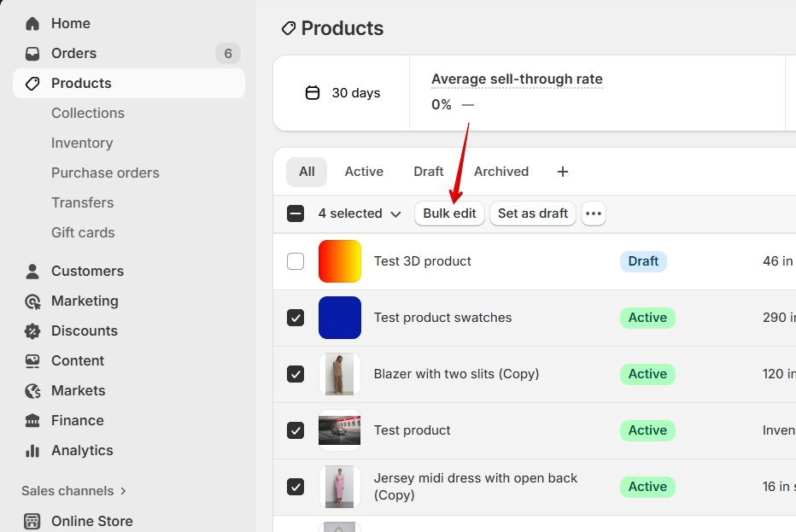Click the Draft status badge

point(643,261)
